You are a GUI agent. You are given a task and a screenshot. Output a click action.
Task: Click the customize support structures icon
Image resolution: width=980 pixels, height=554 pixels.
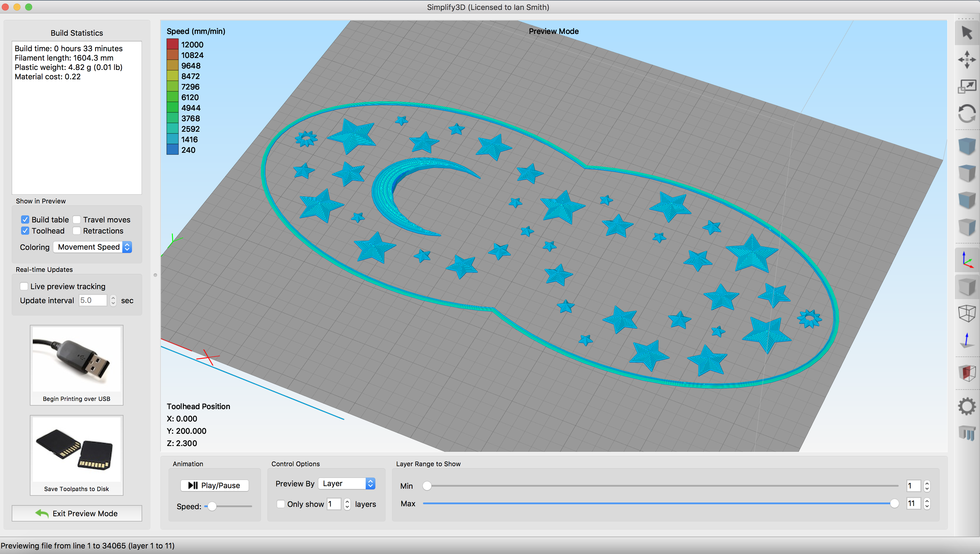pos(967,433)
